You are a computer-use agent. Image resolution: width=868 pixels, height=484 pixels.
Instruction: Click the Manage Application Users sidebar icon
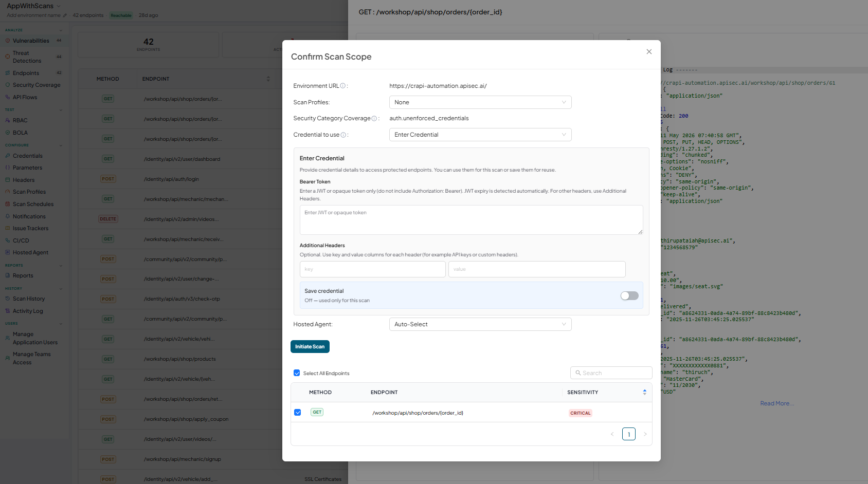pyautogui.click(x=8, y=338)
